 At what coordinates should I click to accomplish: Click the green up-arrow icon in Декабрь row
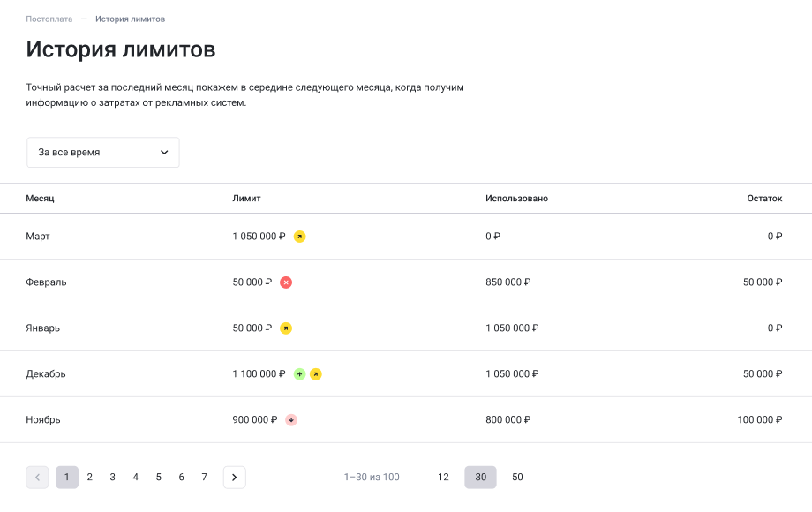[299, 374]
